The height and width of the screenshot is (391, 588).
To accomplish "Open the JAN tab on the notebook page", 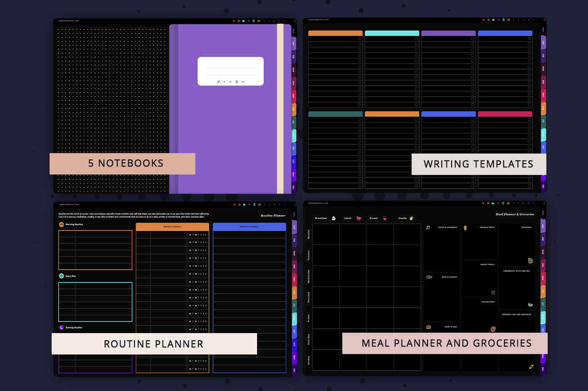I will point(294,44).
